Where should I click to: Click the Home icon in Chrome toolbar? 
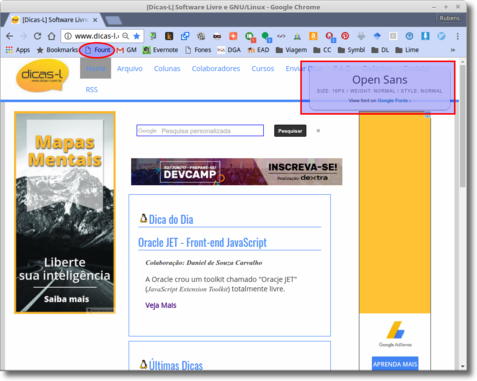[x=51, y=36]
